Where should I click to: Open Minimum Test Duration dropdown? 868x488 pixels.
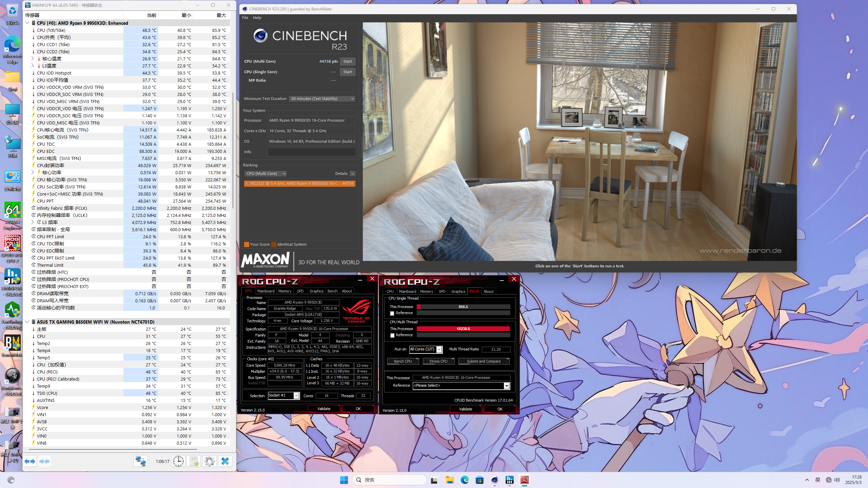322,99
